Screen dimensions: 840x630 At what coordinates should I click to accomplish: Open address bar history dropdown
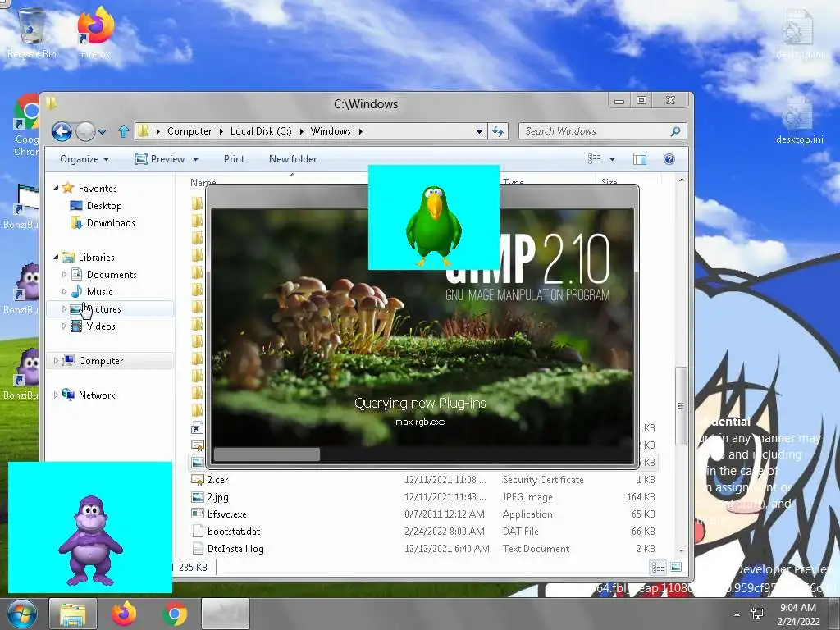pos(479,131)
